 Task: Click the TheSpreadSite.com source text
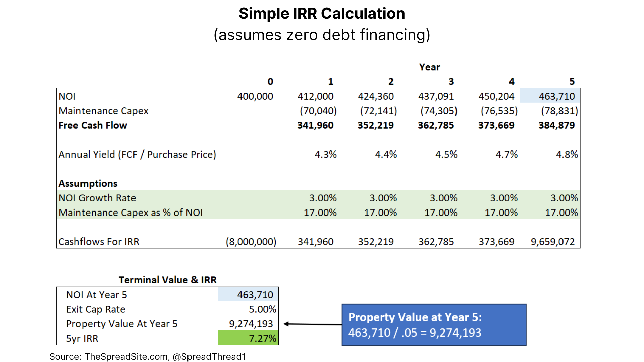tap(126, 356)
